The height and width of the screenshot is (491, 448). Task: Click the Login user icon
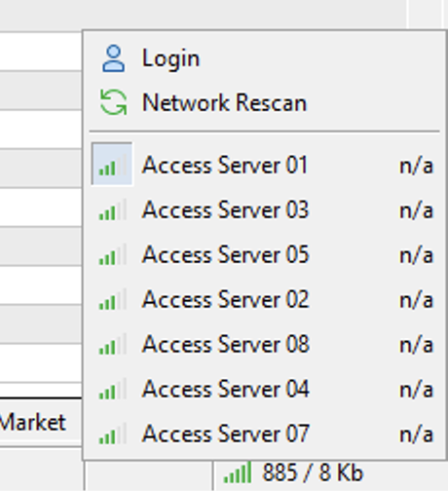click(113, 58)
